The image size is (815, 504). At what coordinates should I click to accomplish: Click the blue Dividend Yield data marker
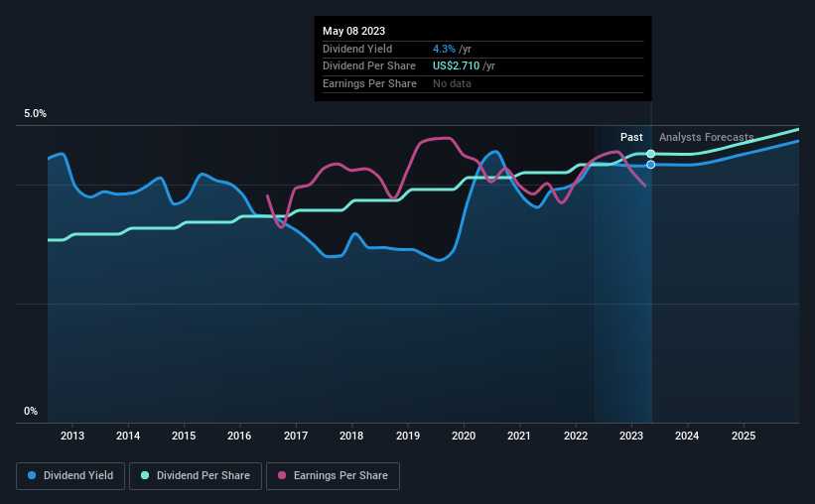[x=651, y=165]
